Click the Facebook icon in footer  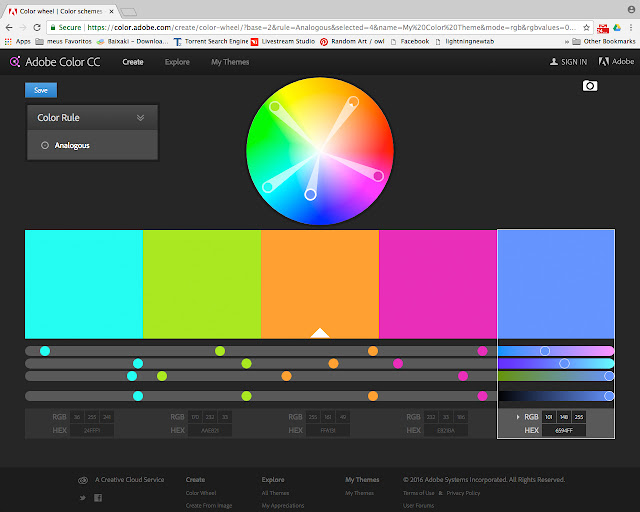(x=98, y=498)
